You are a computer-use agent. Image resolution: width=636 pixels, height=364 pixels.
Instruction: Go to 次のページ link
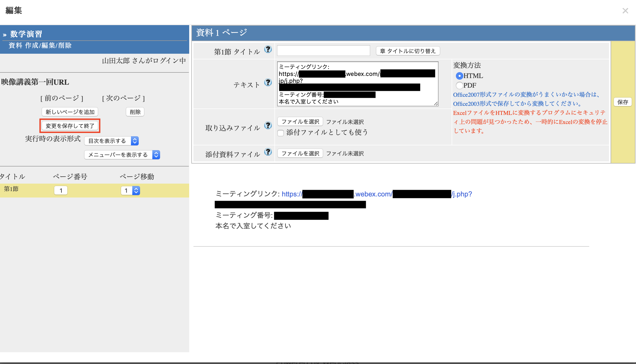click(123, 98)
